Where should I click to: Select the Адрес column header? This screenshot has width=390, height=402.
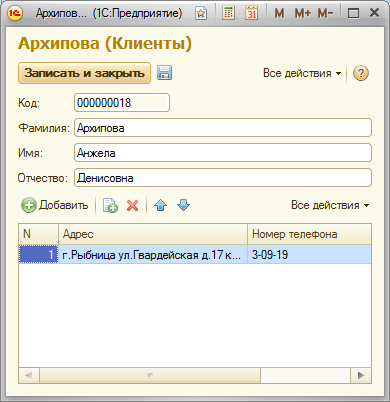click(x=153, y=234)
